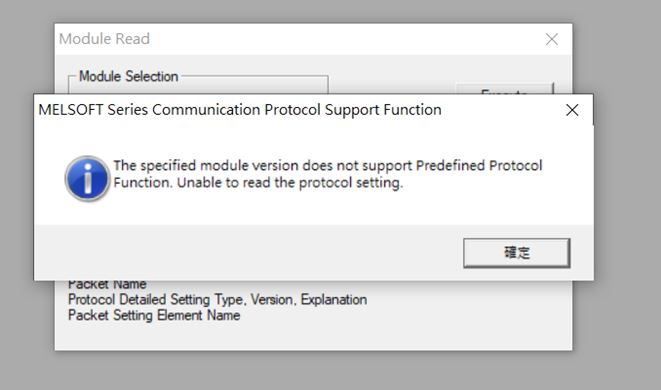The image size is (661, 390).
Task: Click the Packet Name line
Action: [107, 284]
